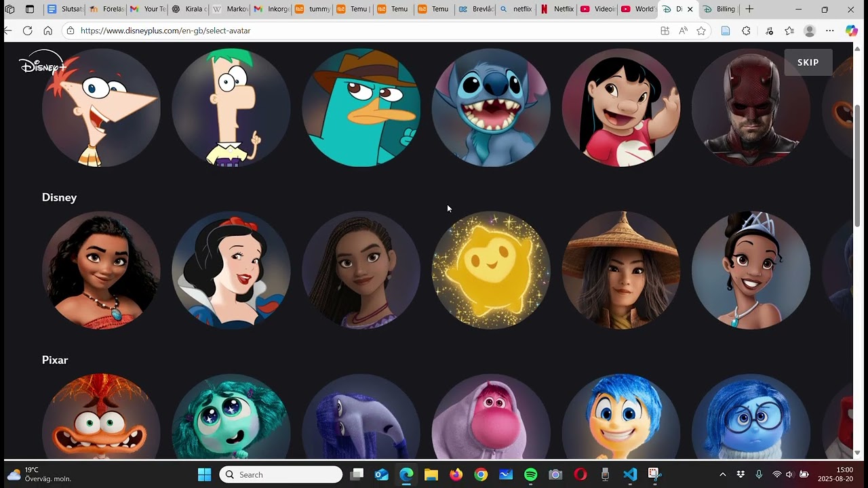This screenshot has height=488, width=868.
Task: Switch to the Slutsats document tab
Action: pos(64,9)
